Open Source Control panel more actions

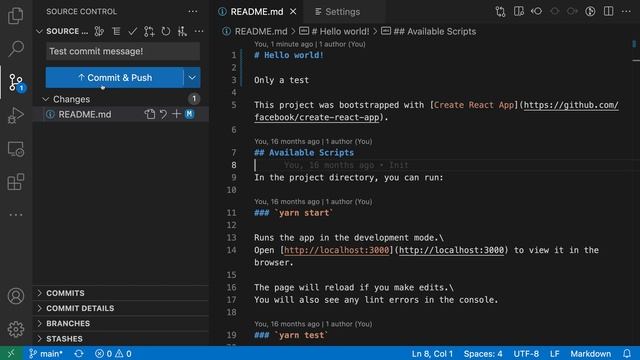point(193,11)
